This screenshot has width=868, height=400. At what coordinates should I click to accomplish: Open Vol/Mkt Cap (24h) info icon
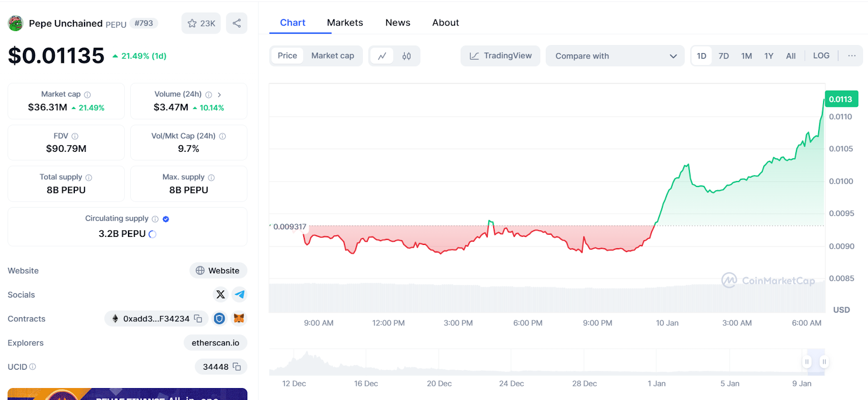[x=222, y=137]
